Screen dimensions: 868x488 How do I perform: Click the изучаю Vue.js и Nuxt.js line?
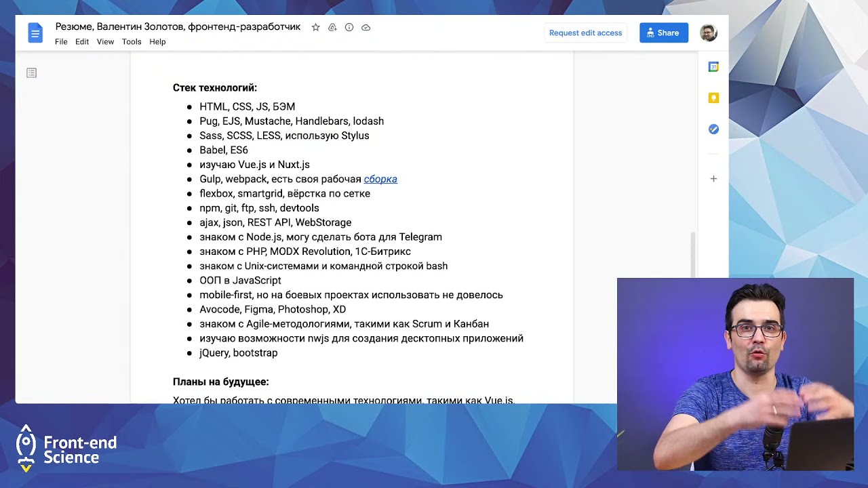254,165
